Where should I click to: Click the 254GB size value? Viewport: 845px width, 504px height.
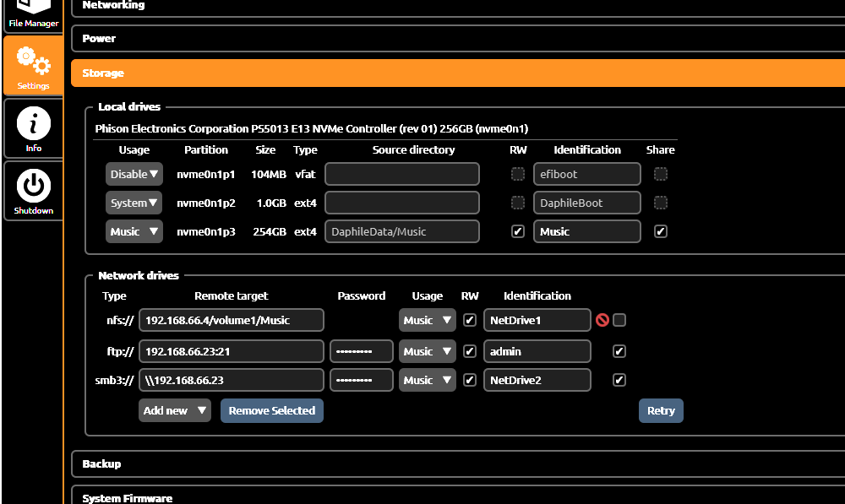pyautogui.click(x=270, y=232)
